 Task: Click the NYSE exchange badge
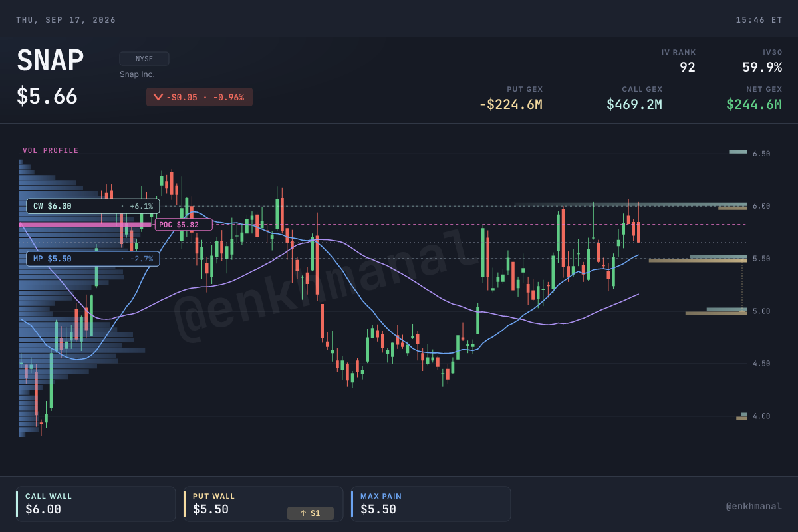pos(144,59)
